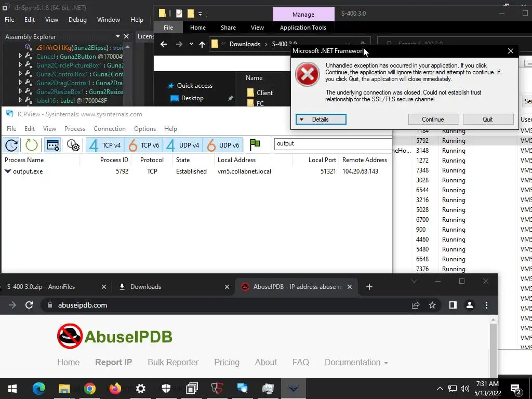Click TCPView pause/refresh clock icon

coord(11,145)
